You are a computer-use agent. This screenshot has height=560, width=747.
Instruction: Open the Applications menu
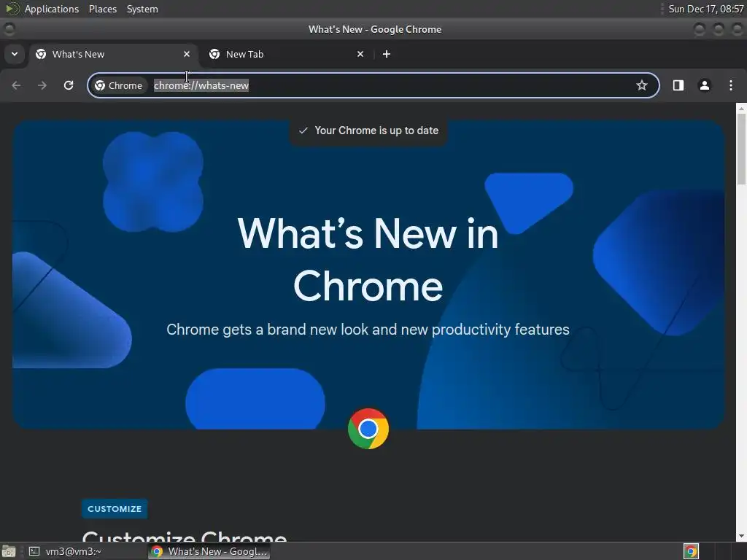click(52, 9)
